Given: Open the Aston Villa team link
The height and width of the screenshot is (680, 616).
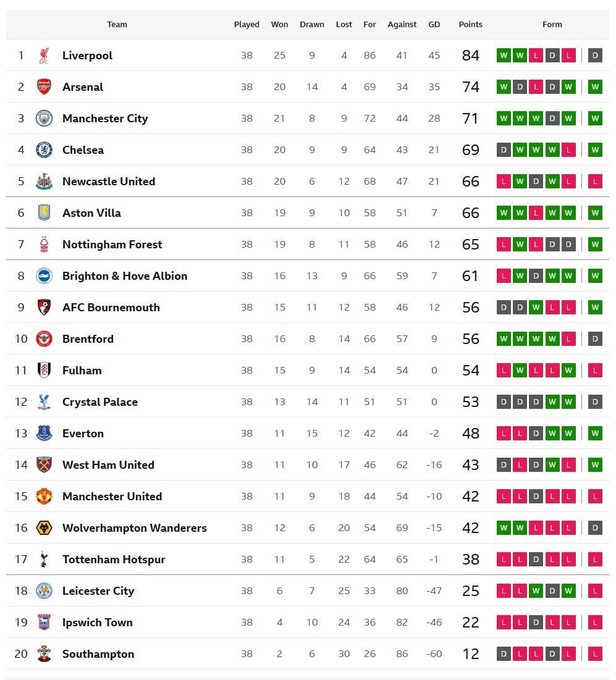Looking at the screenshot, I should tap(91, 213).
